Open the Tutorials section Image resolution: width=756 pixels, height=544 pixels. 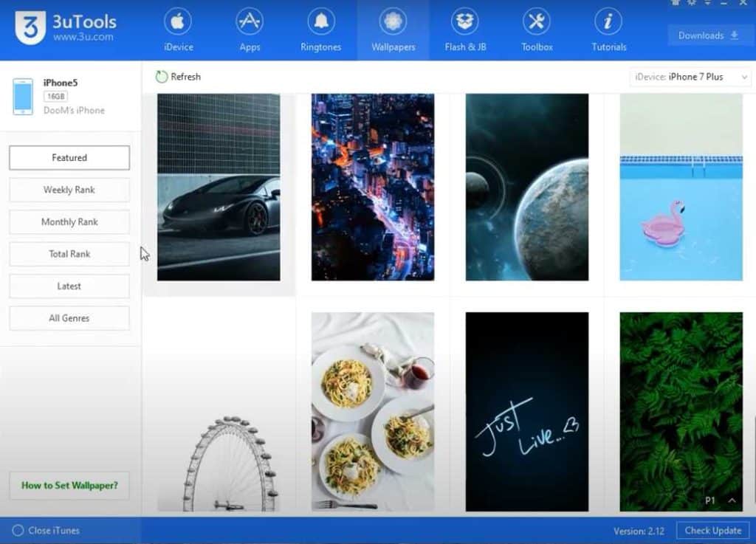(608, 31)
